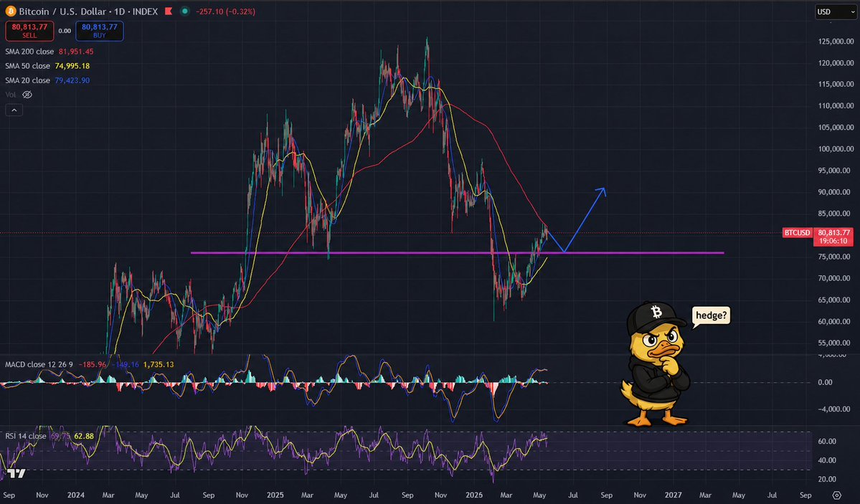Screen dimensions: 860x504
Task: Click the orange Bitcoin logo icon
Action: [x=11, y=11]
